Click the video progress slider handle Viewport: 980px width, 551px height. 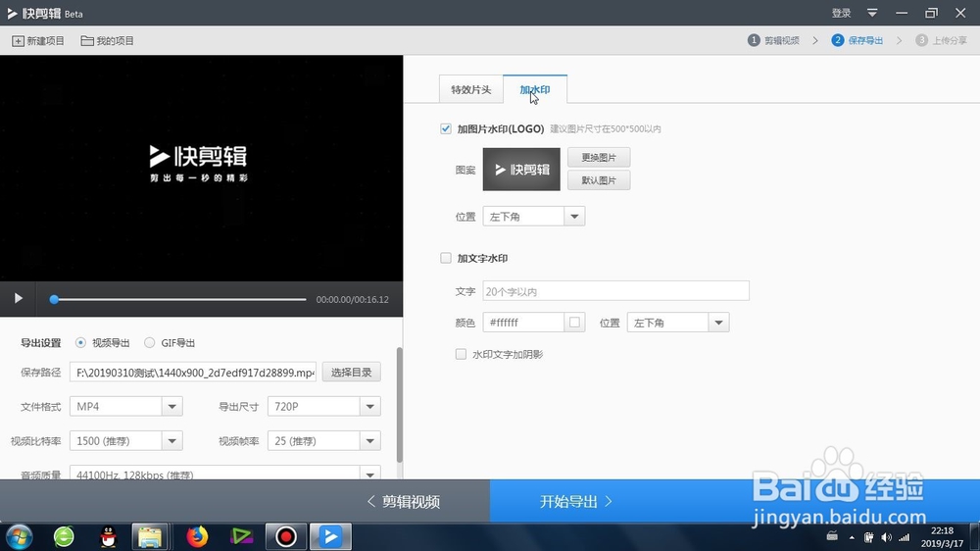(x=54, y=300)
